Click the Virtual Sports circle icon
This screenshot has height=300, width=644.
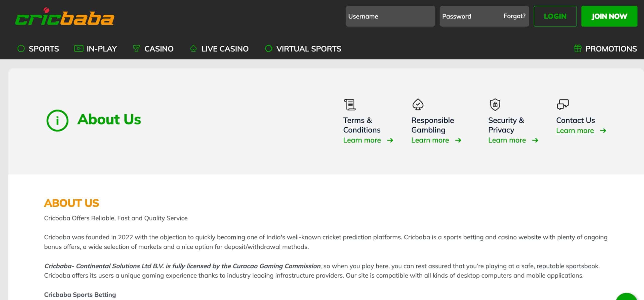pos(268,48)
